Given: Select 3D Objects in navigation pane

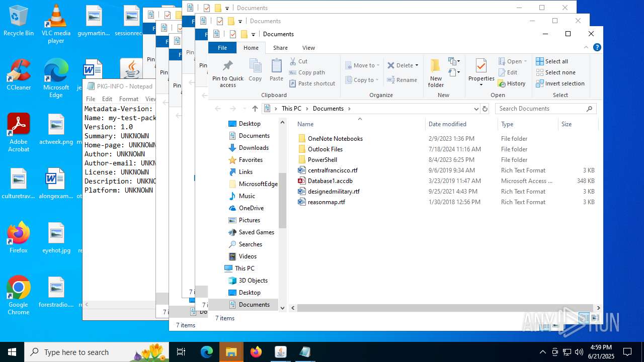Looking at the screenshot, I should 253,281.
